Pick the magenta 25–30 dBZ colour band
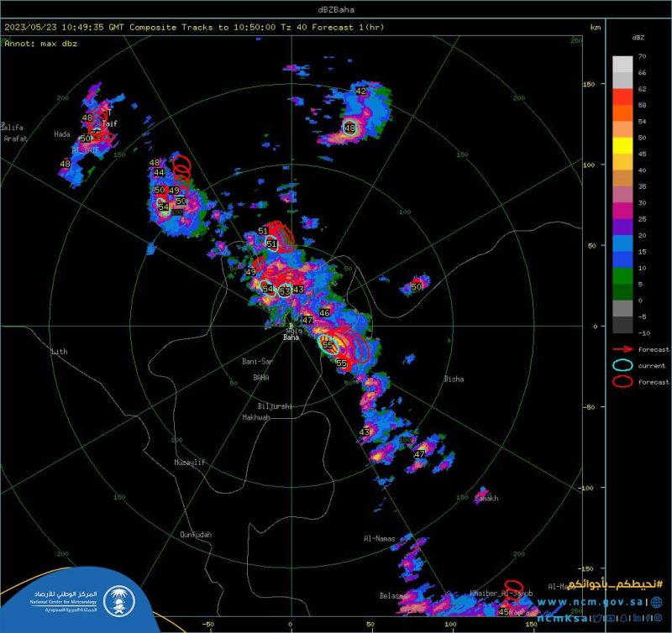Screen dimensions: 672x633 click(x=622, y=210)
